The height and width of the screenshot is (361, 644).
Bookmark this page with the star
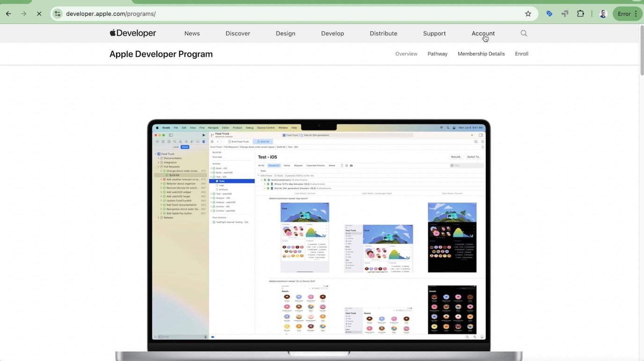pos(528,14)
